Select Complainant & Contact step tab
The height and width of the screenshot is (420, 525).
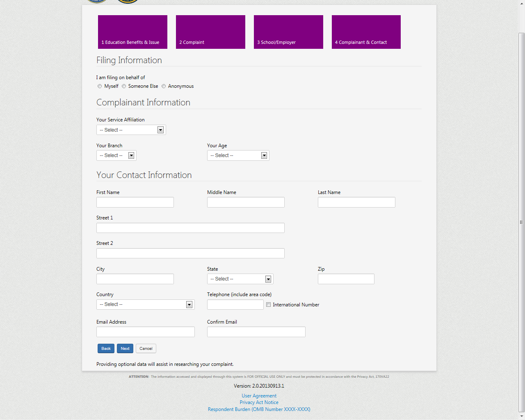[366, 32]
